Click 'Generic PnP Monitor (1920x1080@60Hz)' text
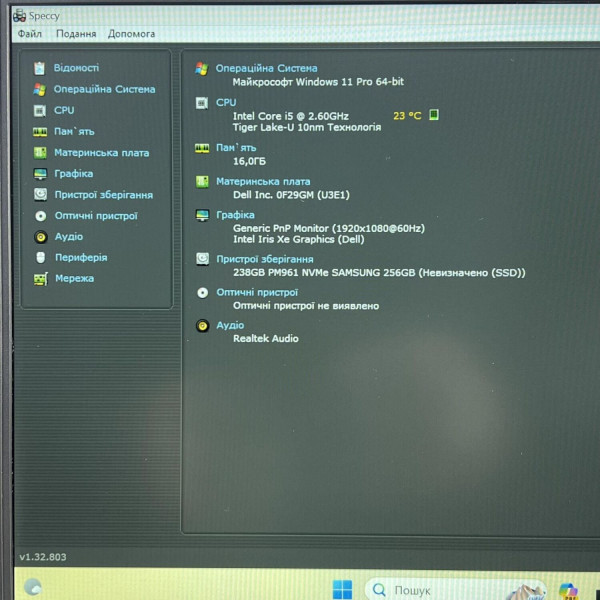Image resolution: width=600 pixels, height=600 pixels. pyautogui.click(x=329, y=228)
